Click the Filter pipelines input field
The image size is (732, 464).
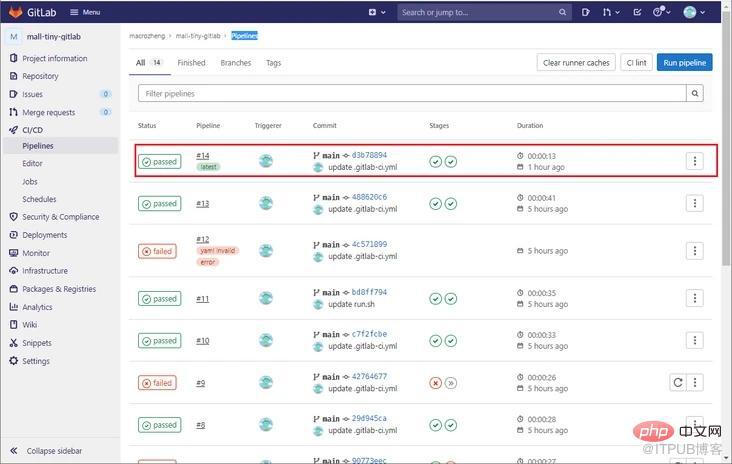click(412, 93)
